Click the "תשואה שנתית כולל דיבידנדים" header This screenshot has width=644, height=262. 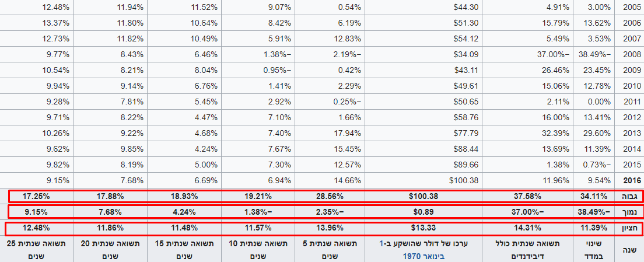(x=527, y=250)
